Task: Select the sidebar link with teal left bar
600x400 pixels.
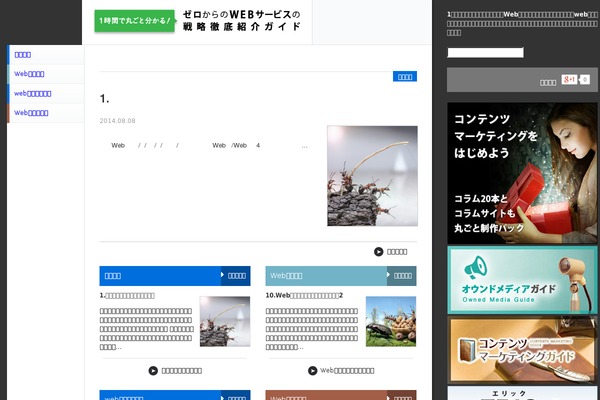Action: tap(29, 74)
